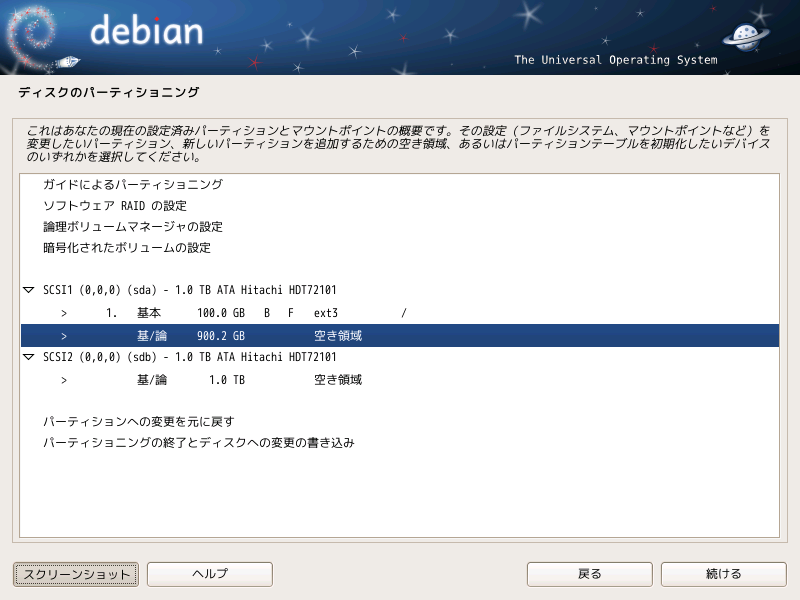Click the planet icon in the banner
Image resolution: width=800 pixels, height=600 pixels.
746,36
